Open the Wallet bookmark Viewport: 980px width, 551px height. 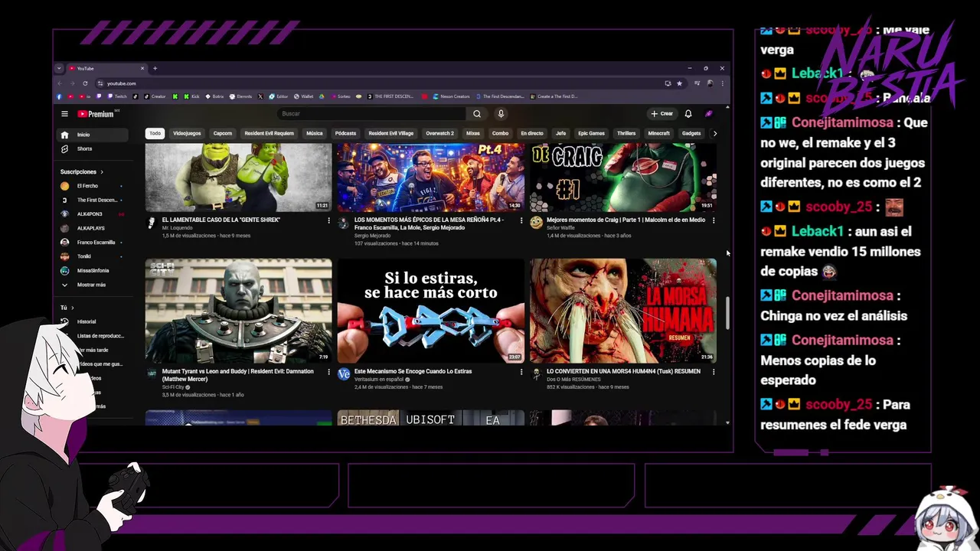pyautogui.click(x=303, y=96)
